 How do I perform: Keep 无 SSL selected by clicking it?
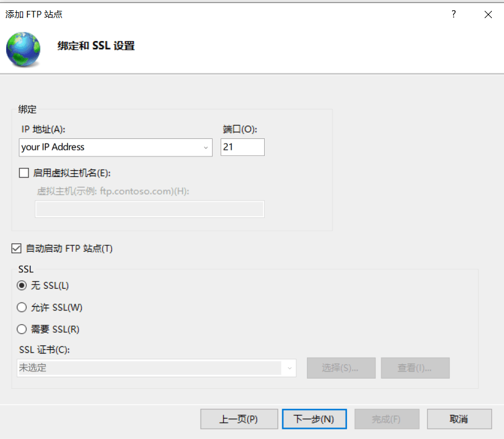pos(21,285)
